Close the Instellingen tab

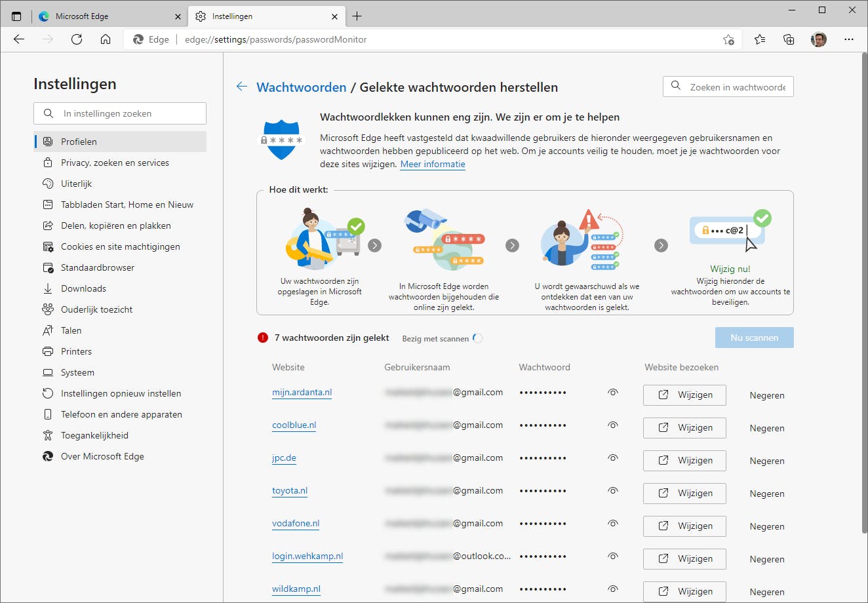click(335, 16)
